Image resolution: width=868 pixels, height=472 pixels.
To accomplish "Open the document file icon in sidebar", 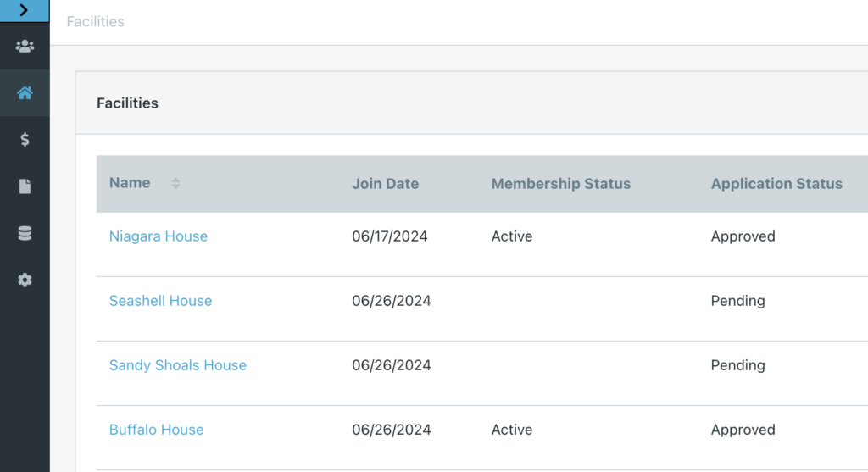I will click(25, 186).
